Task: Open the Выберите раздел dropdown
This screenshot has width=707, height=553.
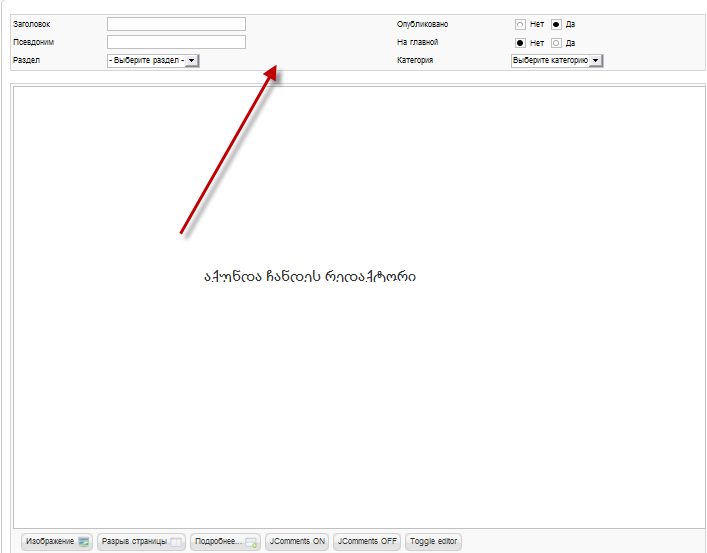Action: tap(153, 60)
